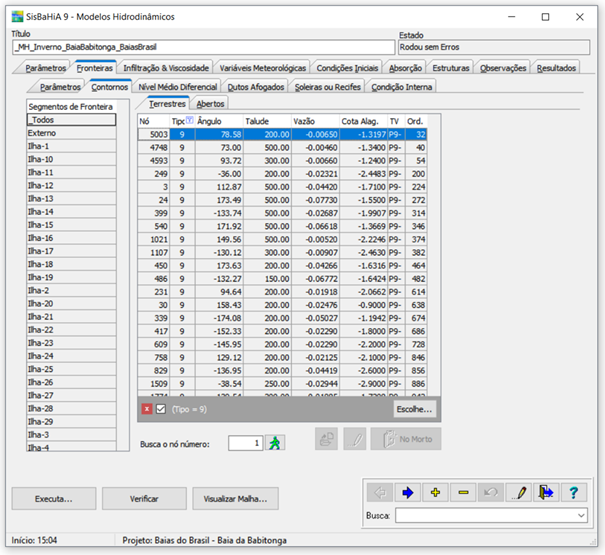This screenshot has height=555, width=605.
Task: Click the Segmentos de Fronteira list header
Action: [71, 107]
